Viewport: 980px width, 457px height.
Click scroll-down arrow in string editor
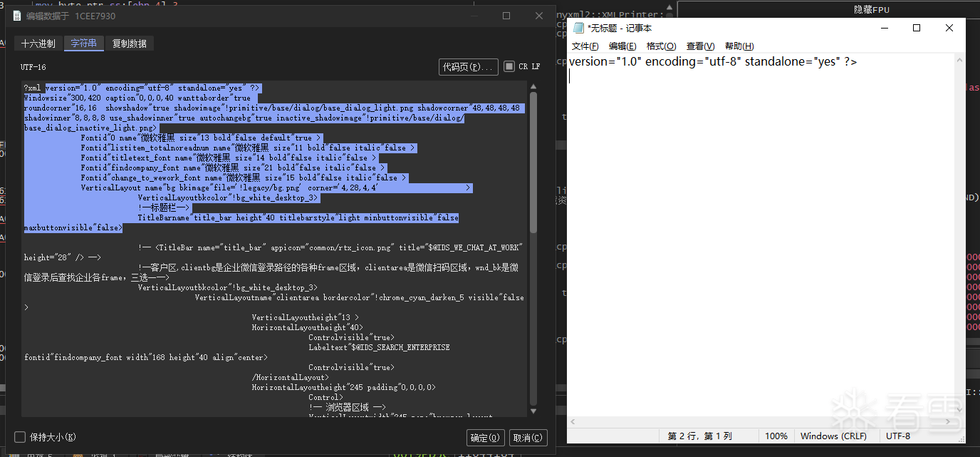pyautogui.click(x=533, y=411)
